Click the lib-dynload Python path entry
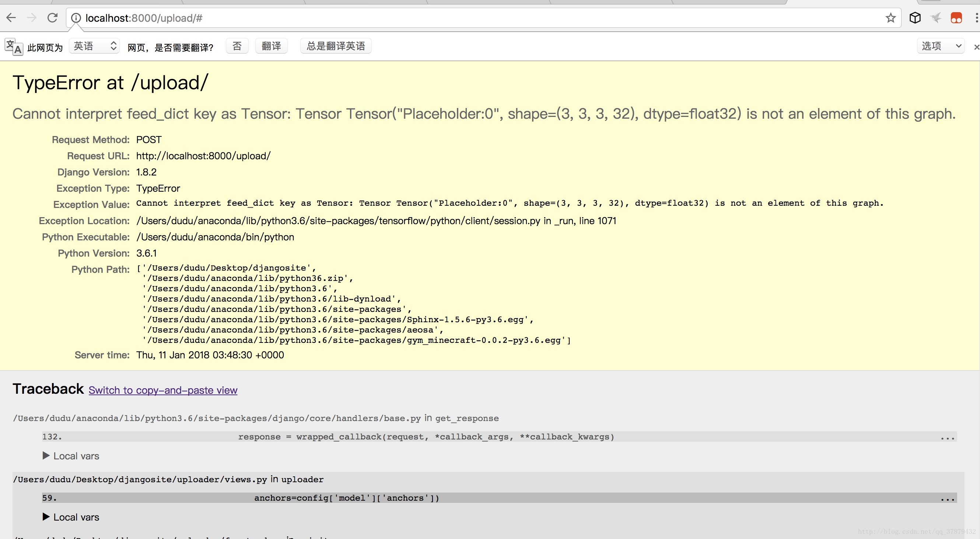980x539 pixels. click(269, 299)
